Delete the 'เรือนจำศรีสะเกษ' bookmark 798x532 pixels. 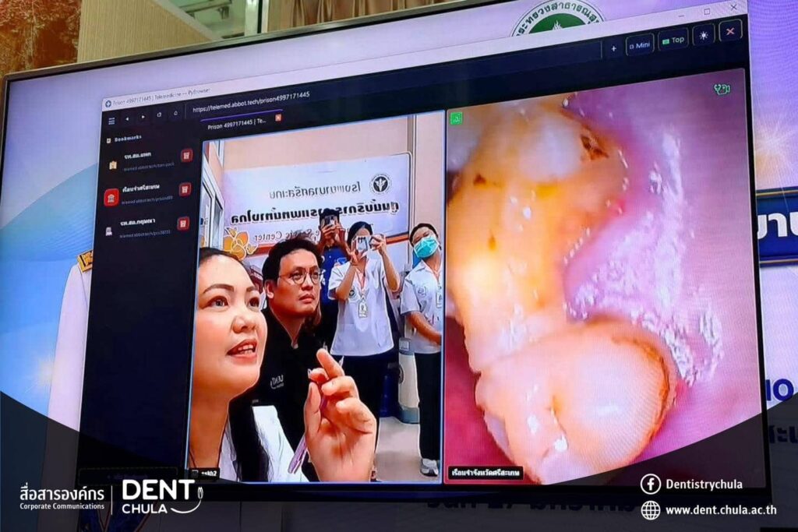[185, 190]
